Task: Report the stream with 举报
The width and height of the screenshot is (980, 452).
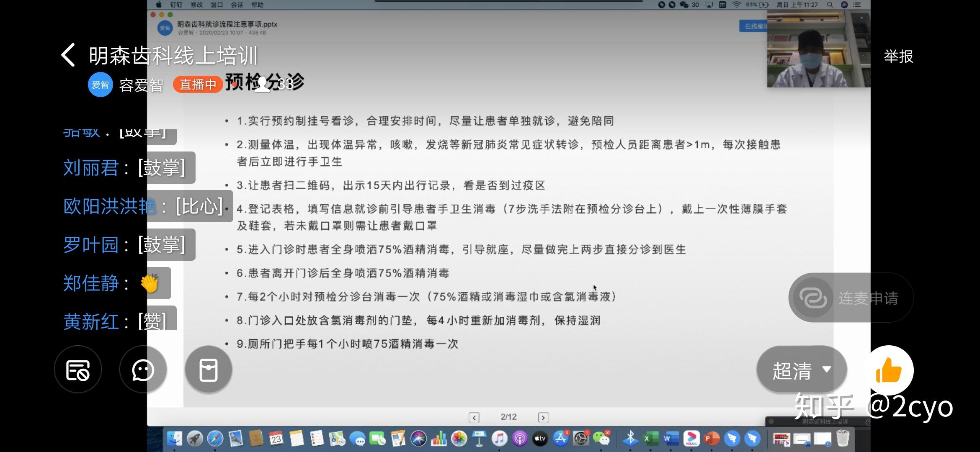Action: (898, 56)
